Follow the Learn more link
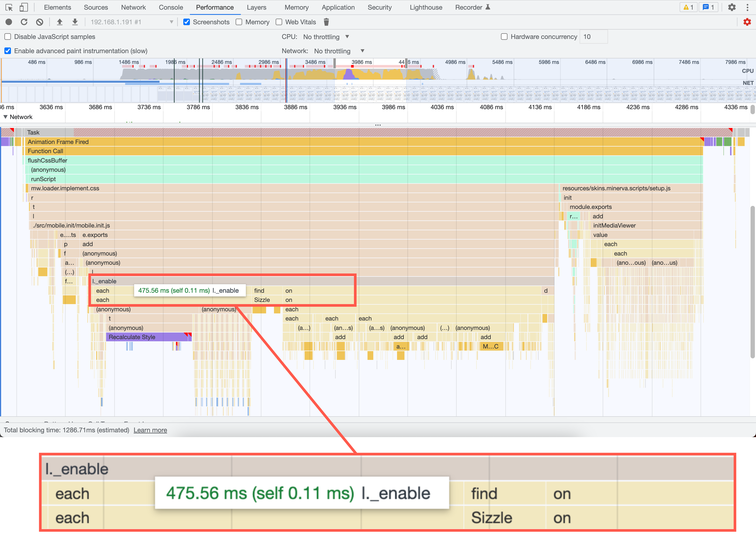Image resolution: width=756 pixels, height=543 pixels. coord(150,430)
